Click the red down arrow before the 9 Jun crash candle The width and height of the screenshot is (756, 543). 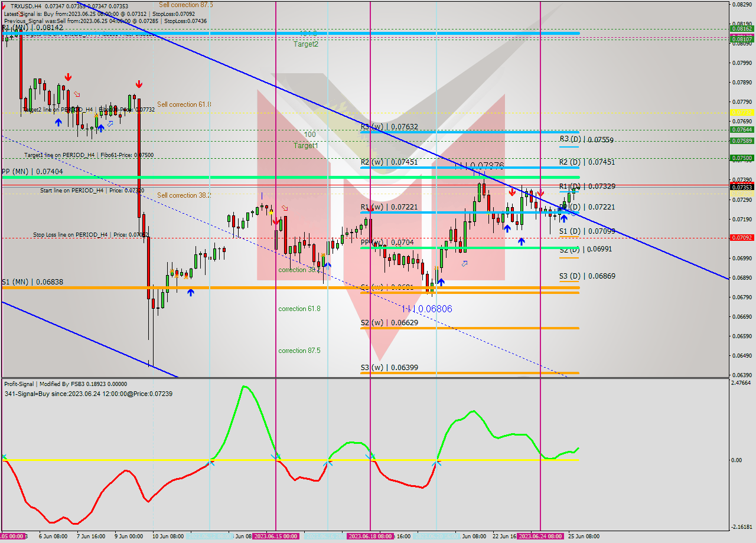[138, 84]
